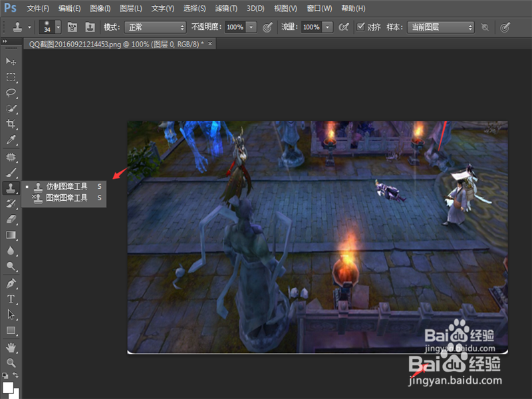Select the Dodge tool
The width and height of the screenshot is (532, 399).
(11, 267)
